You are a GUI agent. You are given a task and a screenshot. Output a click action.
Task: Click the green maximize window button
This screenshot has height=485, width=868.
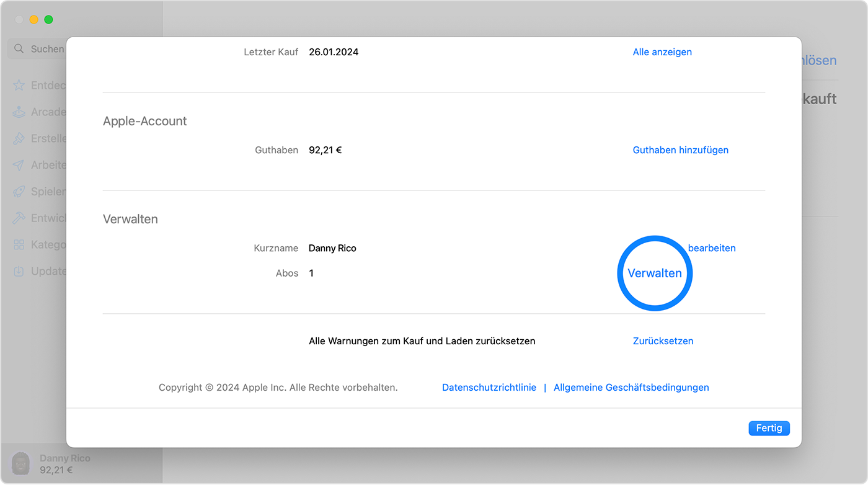tap(48, 20)
